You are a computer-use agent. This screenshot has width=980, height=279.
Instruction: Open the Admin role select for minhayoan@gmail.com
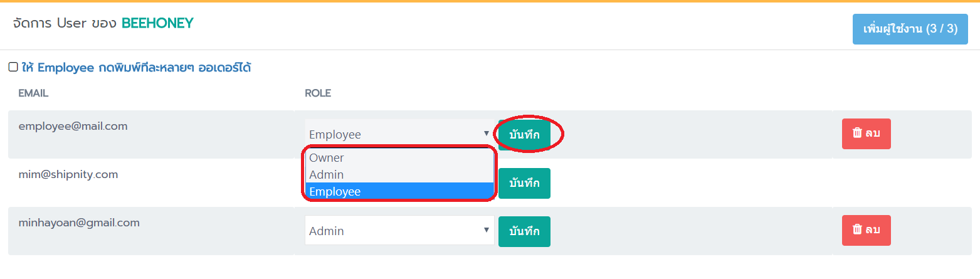pyautogui.click(x=399, y=231)
